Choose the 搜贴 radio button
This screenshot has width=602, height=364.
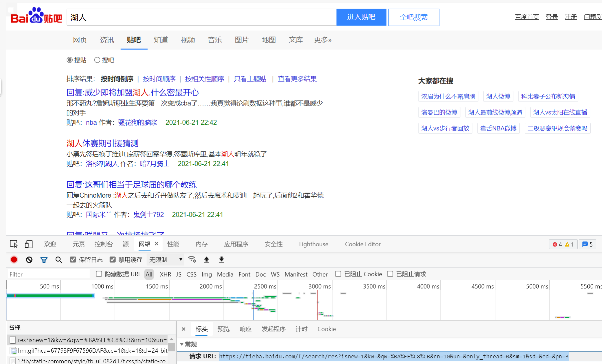point(70,60)
